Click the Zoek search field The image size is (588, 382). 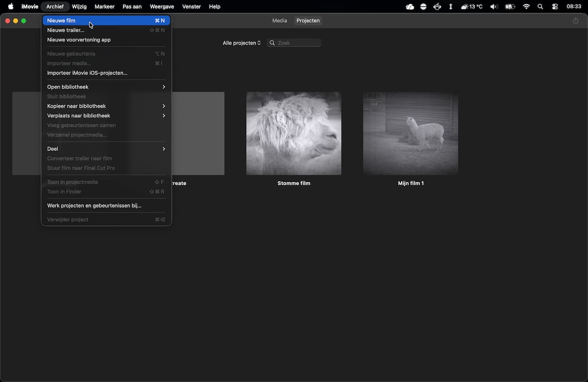click(294, 43)
